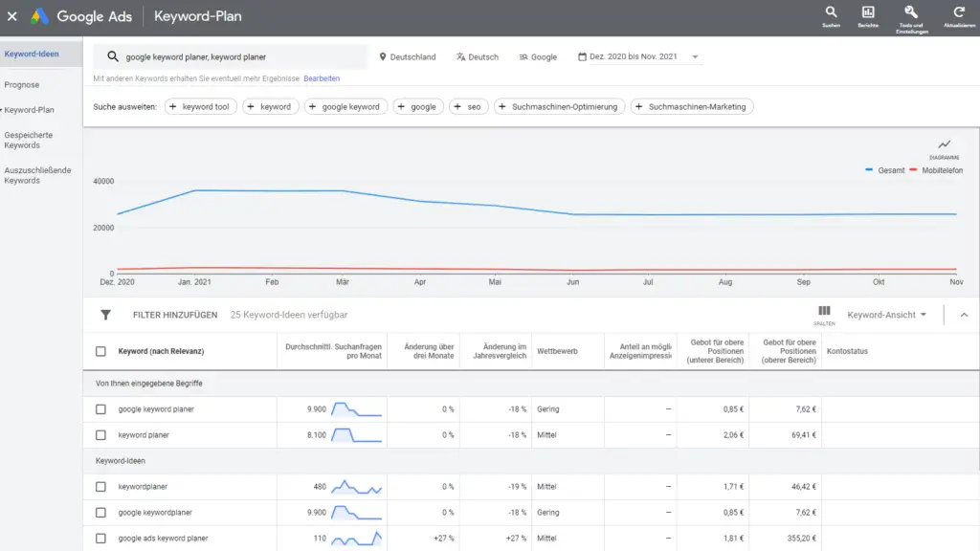Open the Spalten columns icon

point(824,311)
